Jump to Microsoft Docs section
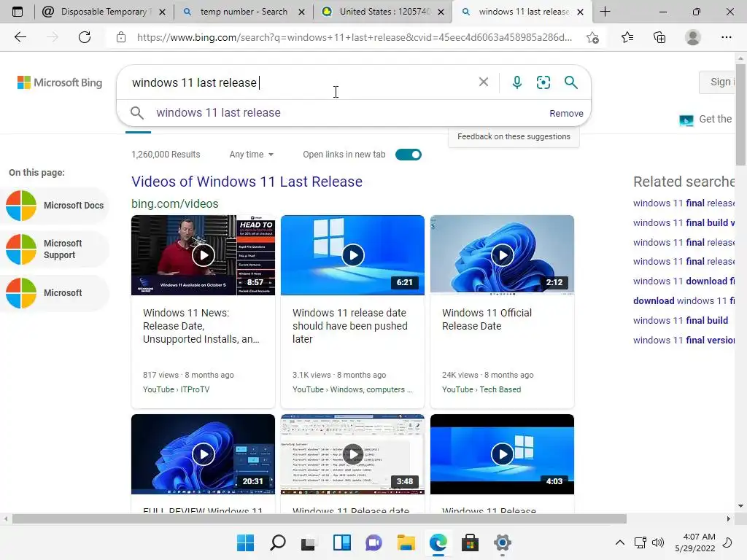The width and height of the screenshot is (747, 560). point(55,205)
